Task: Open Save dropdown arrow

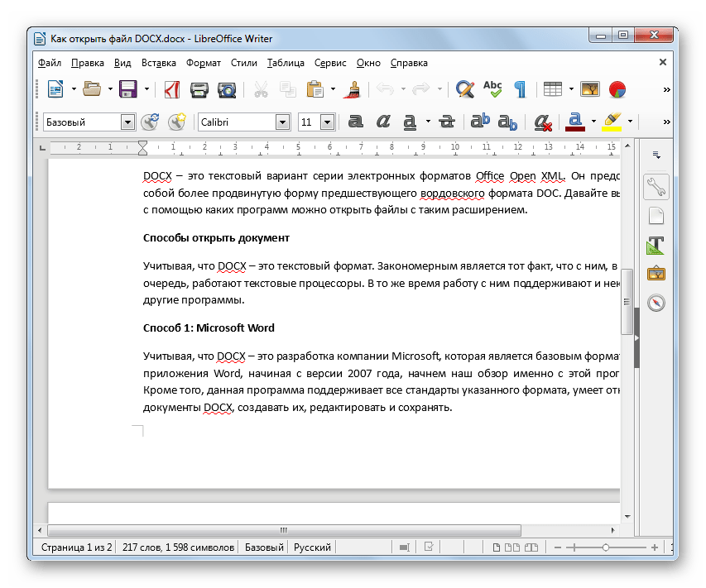Action: coord(146,89)
